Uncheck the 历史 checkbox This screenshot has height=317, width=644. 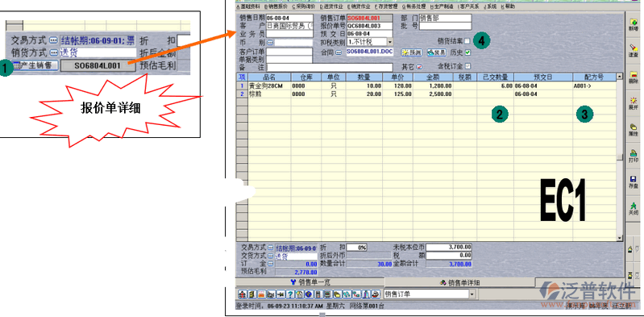click(467, 52)
